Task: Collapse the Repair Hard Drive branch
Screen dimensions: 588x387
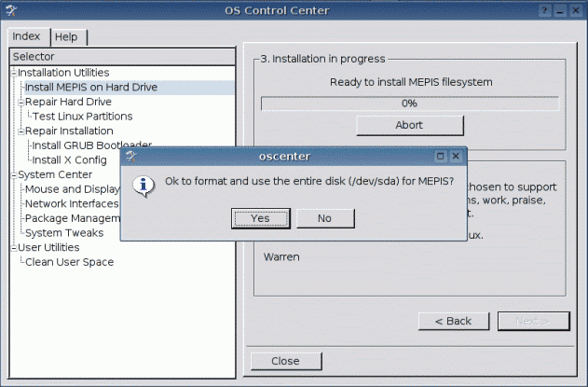Action: tap(21, 102)
